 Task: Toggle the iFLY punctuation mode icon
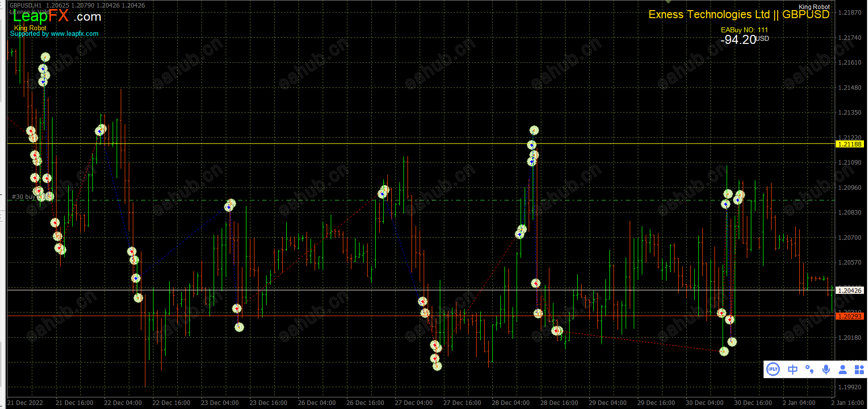tap(809, 370)
